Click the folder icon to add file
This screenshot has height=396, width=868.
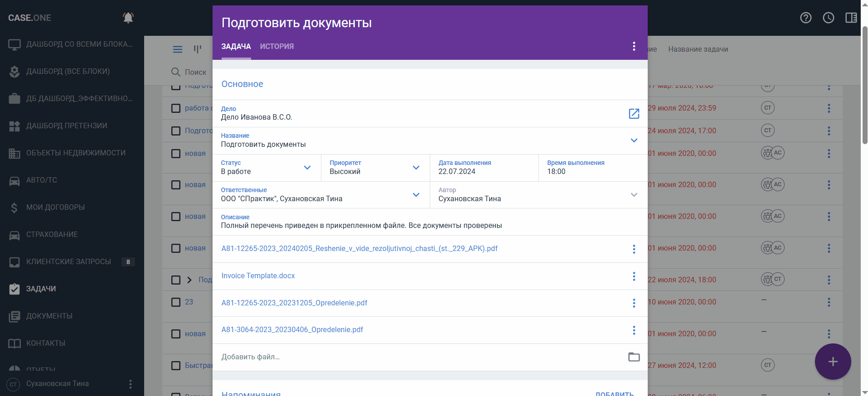(634, 357)
